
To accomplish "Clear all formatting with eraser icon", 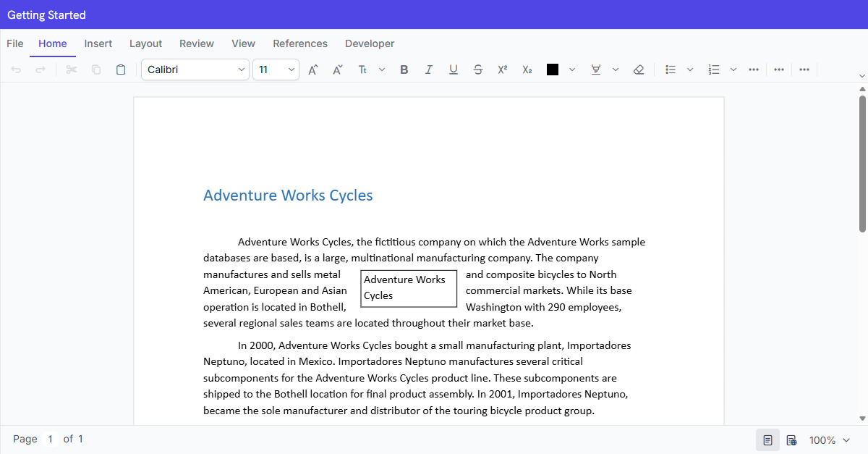I will [639, 70].
